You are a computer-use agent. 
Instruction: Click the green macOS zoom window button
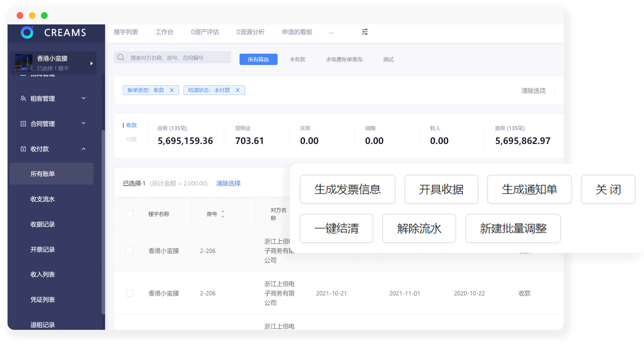[44, 16]
